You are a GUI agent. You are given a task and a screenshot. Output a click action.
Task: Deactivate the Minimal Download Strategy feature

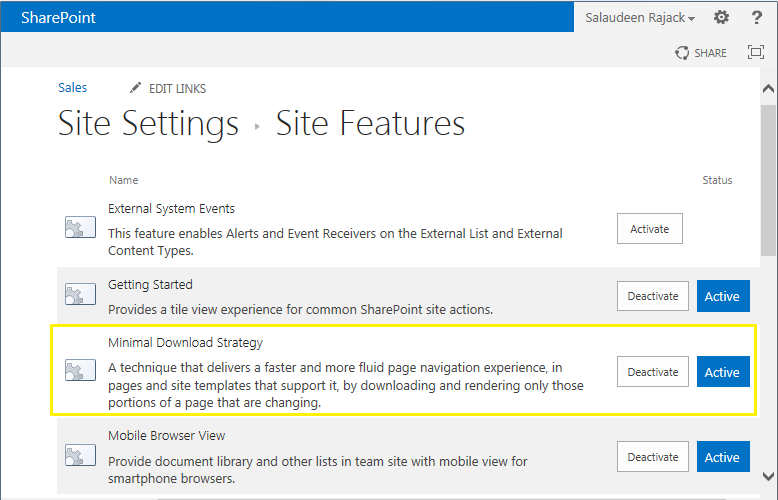tap(653, 372)
